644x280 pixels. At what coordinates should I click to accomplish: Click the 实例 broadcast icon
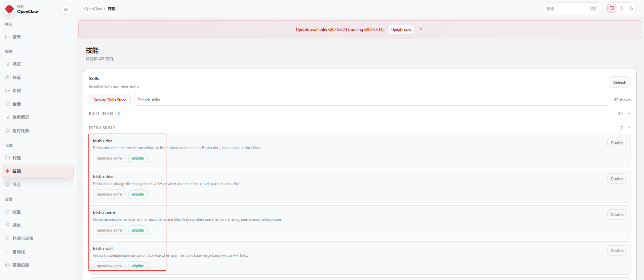click(7, 91)
